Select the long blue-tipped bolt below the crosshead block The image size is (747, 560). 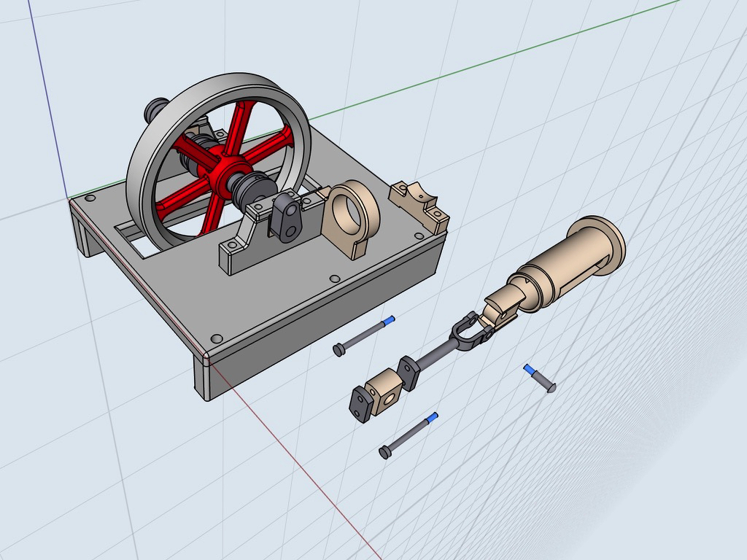[x=409, y=435]
